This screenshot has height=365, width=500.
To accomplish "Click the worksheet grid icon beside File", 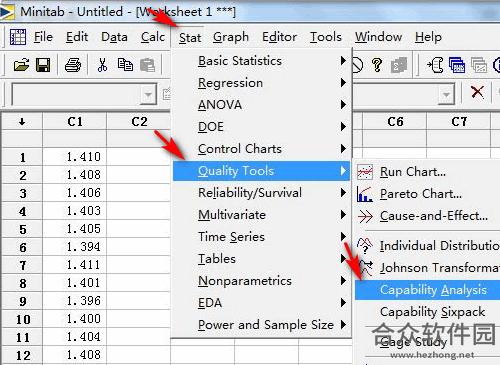I will [18, 37].
